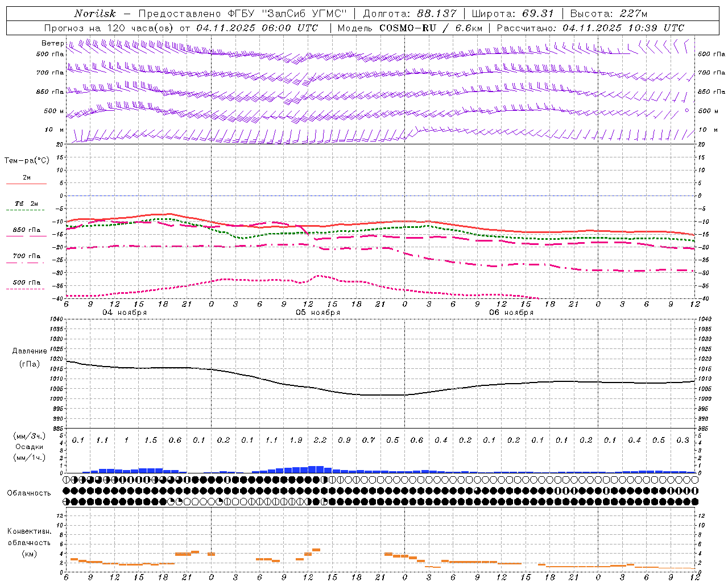Click the 0.9 precipitation value
The height and width of the screenshot is (582, 728).
344,440
